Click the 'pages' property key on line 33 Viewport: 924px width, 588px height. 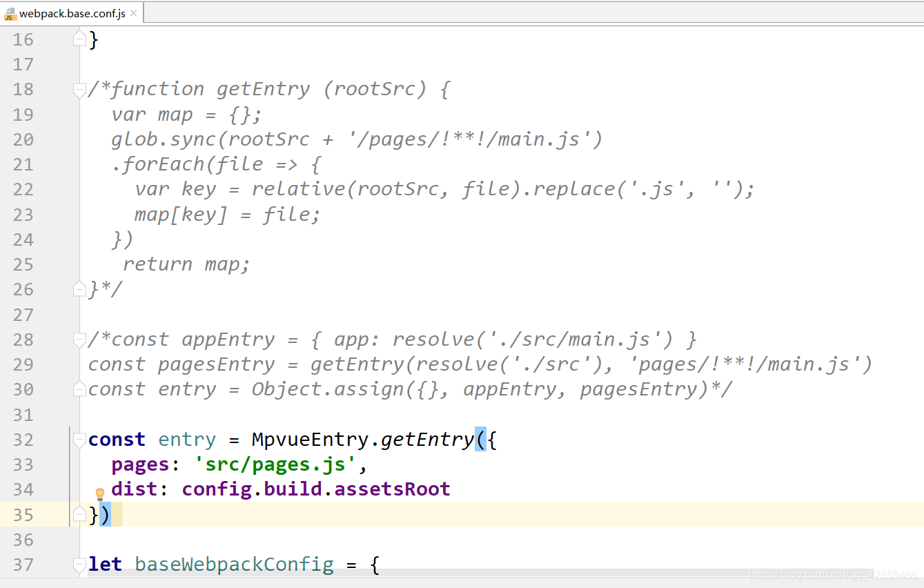coord(140,464)
